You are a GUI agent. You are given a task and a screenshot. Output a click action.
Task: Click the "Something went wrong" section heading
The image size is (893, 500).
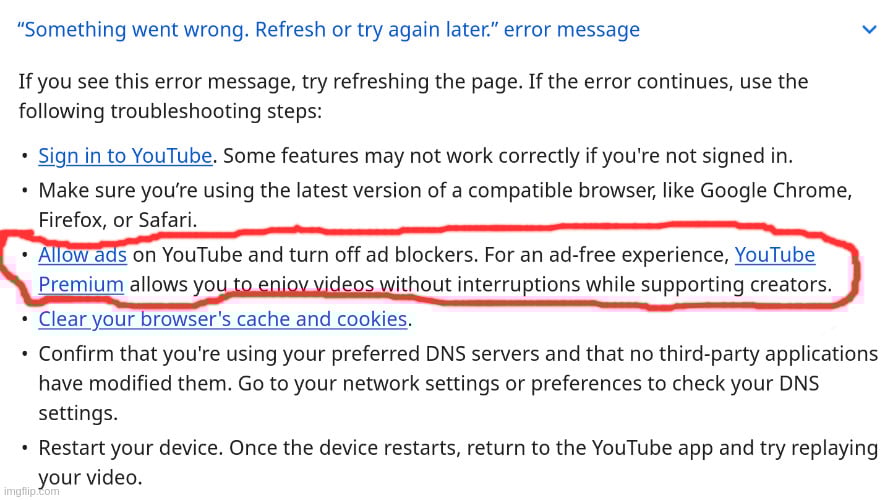pos(329,29)
